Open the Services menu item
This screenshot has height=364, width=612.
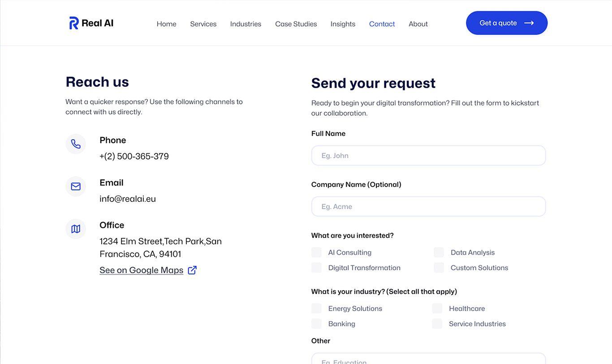click(x=203, y=24)
